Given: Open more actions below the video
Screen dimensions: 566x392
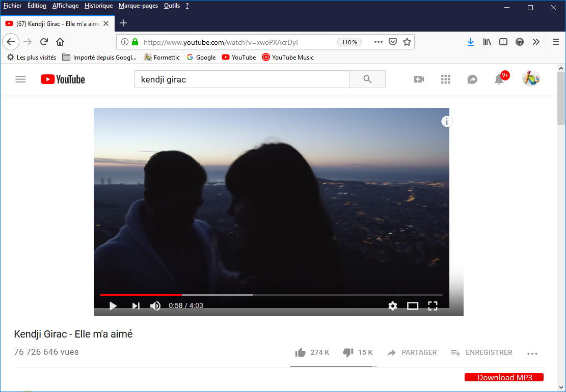Looking at the screenshot, I should (532, 353).
